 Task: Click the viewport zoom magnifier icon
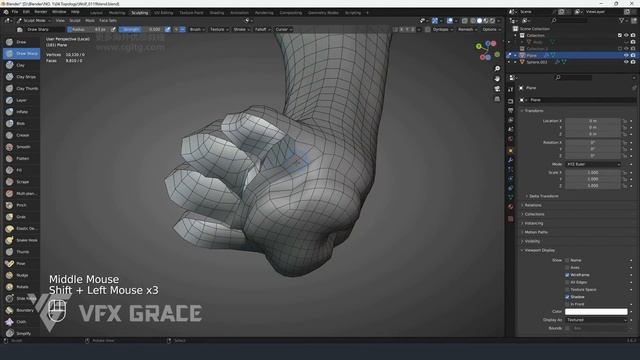click(497, 69)
